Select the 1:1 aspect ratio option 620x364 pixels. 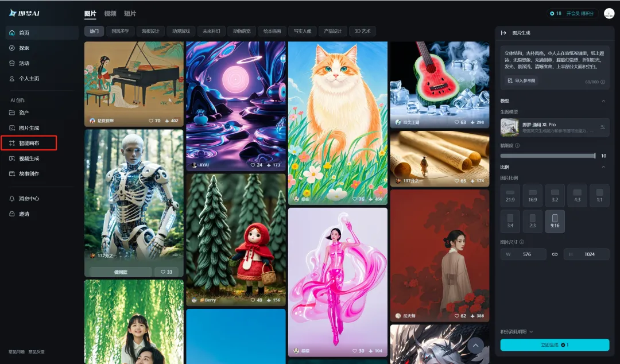click(x=599, y=196)
